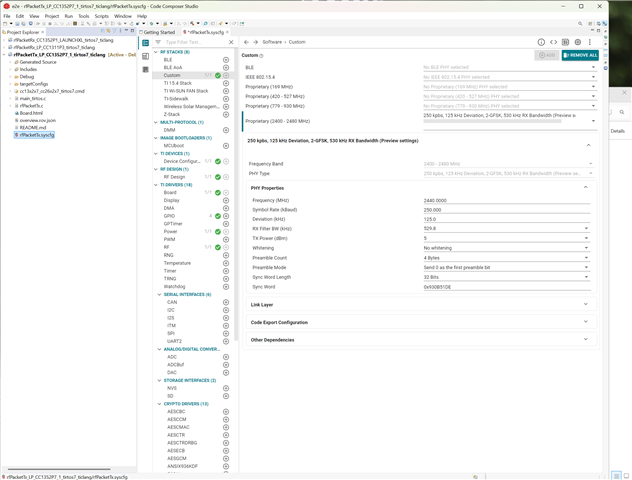Add NVS storage instance
The height and width of the screenshot is (480, 632).
pyautogui.click(x=226, y=388)
